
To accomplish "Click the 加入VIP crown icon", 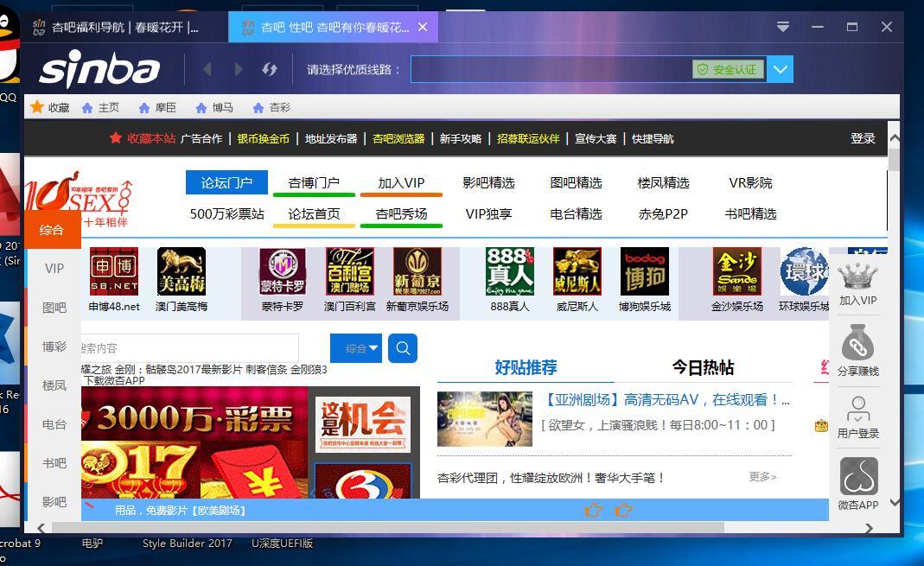I will coord(858,277).
